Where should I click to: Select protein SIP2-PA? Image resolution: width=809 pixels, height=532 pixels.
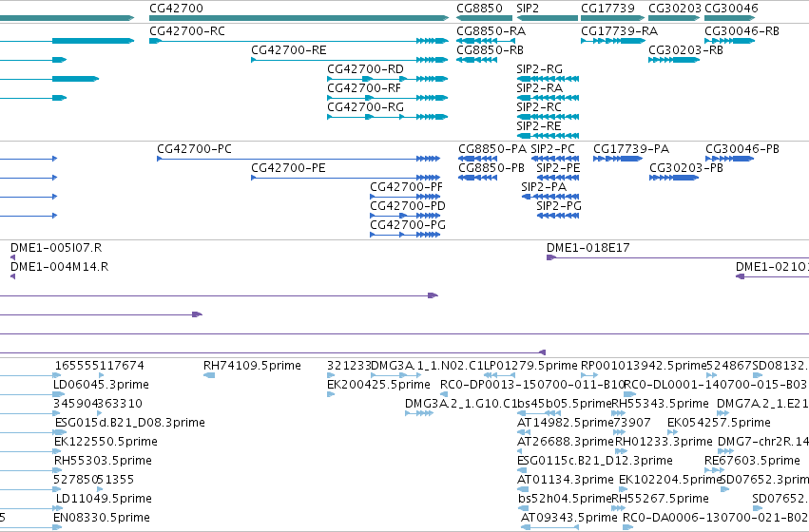550,197
